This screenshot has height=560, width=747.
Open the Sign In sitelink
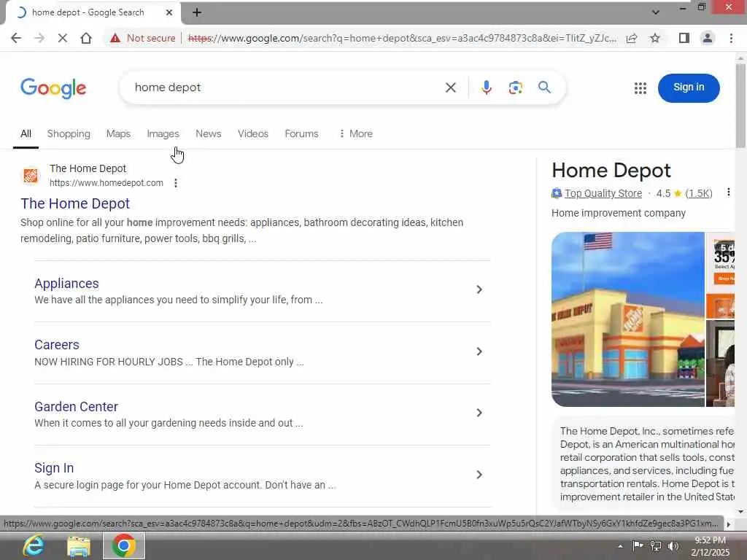tap(54, 468)
